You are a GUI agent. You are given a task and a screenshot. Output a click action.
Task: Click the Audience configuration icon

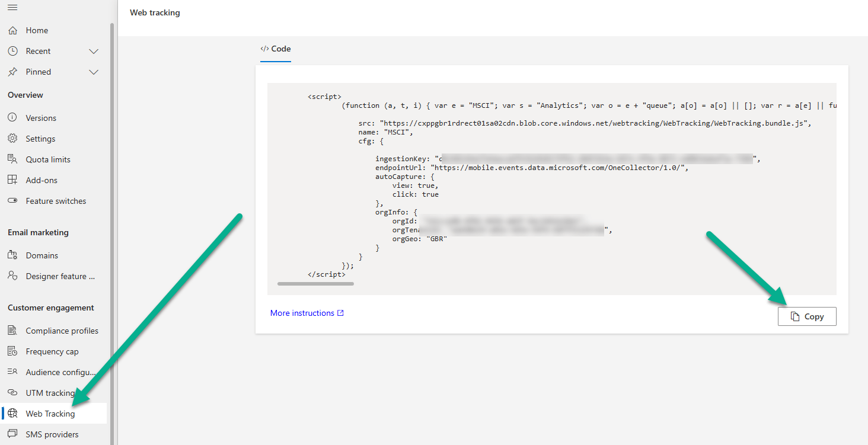12,372
